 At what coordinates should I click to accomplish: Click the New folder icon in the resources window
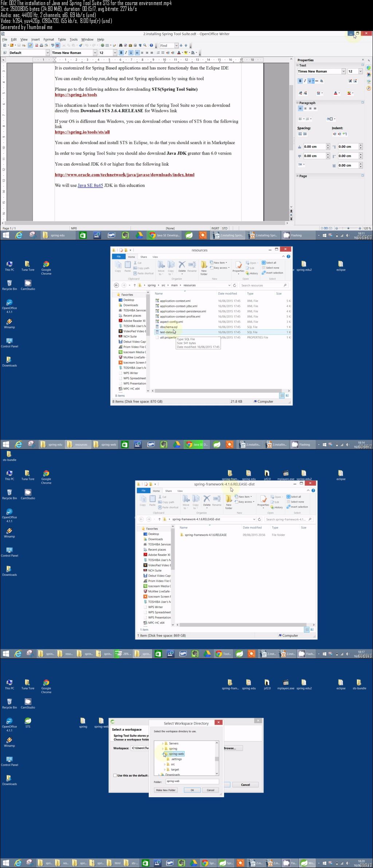204,268
